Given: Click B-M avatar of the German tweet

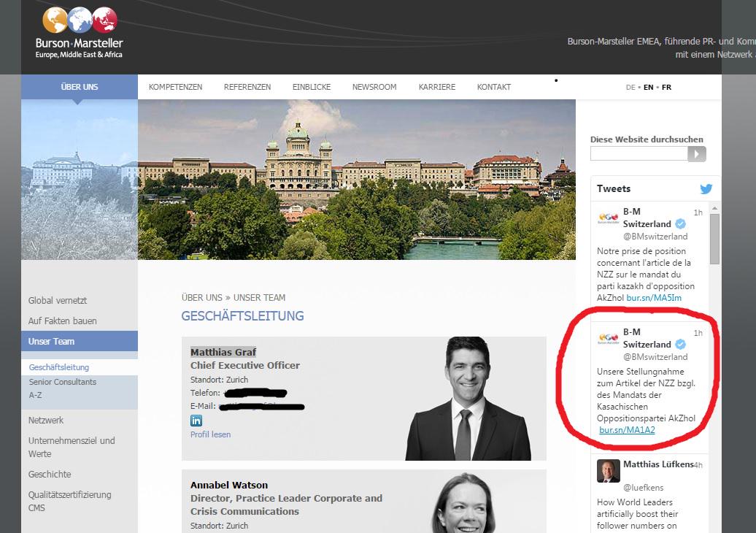Looking at the screenshot, I should [609, 339].
